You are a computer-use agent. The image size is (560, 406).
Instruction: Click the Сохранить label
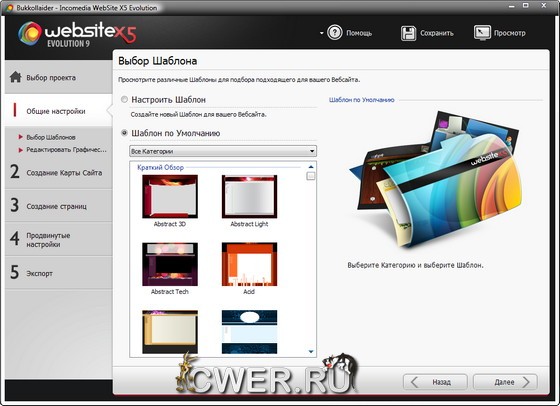437,33
